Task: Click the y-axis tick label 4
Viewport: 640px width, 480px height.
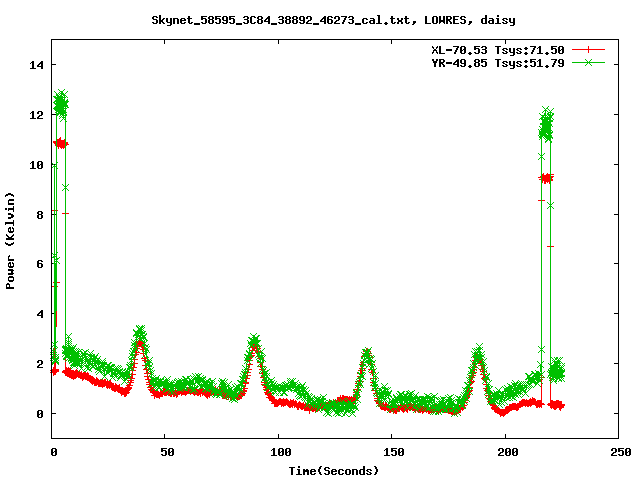Action: pyautogui.click(x=40, y=314)
